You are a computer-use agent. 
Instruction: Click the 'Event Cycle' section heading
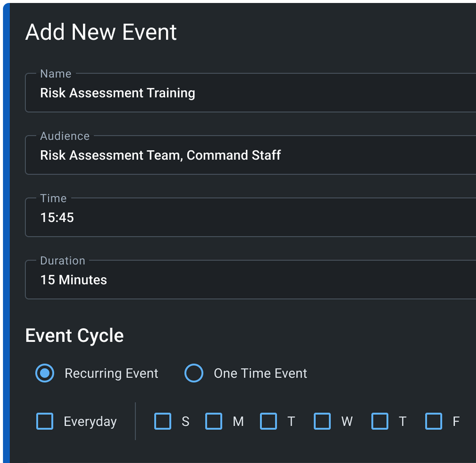point(74,335)
